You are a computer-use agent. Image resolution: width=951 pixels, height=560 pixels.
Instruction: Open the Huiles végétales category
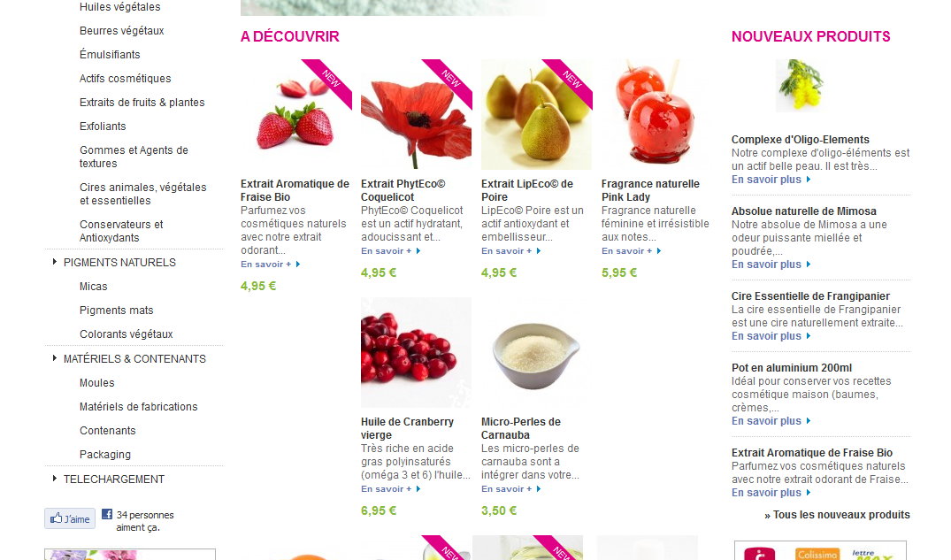[x=120, y=7]
